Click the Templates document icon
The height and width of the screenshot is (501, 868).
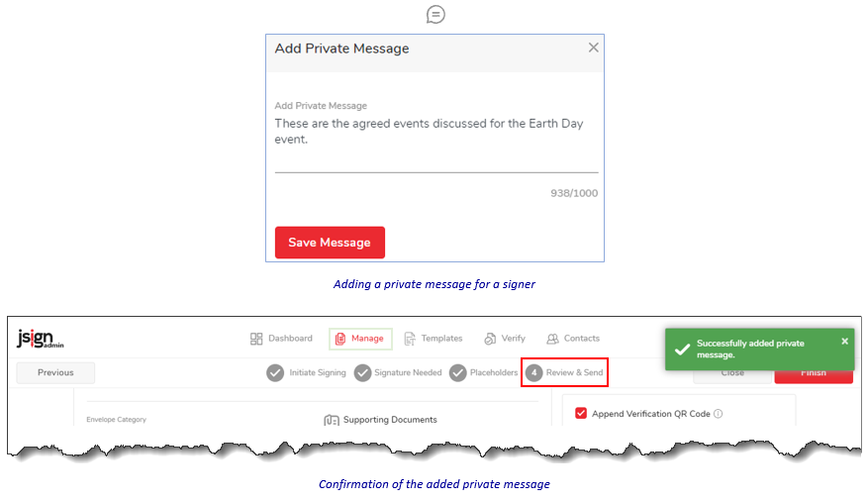pyautogui.click(x=410, y=339)
